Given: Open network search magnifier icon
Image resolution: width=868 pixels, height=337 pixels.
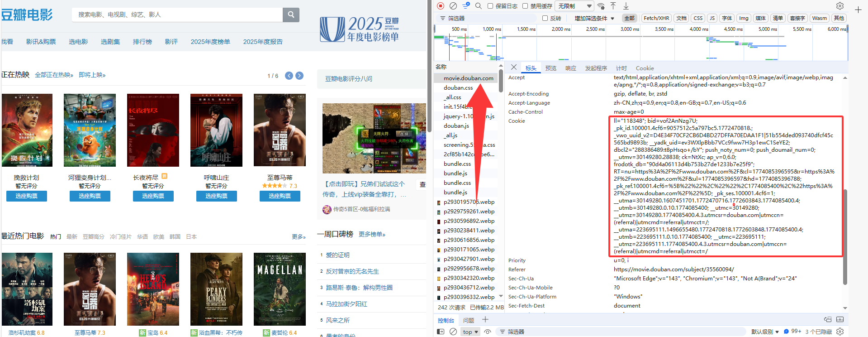Looking at the screenshot, I should click(478, 6).
